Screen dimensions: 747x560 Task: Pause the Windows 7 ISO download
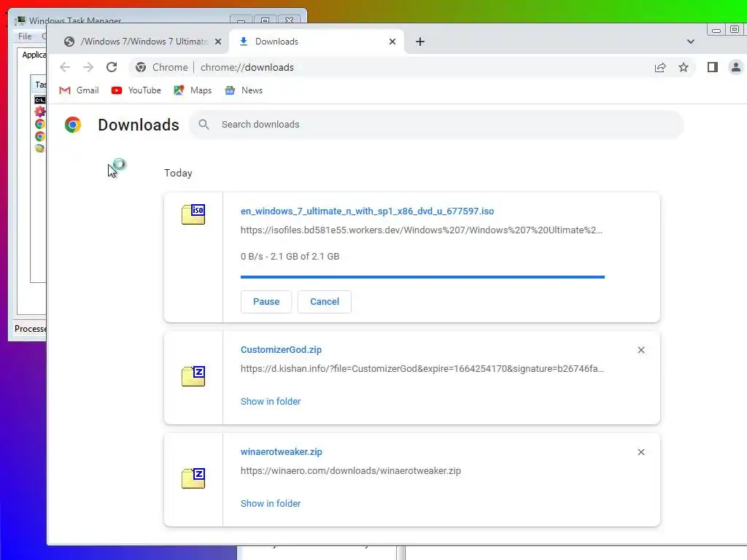tap(266, 301)
